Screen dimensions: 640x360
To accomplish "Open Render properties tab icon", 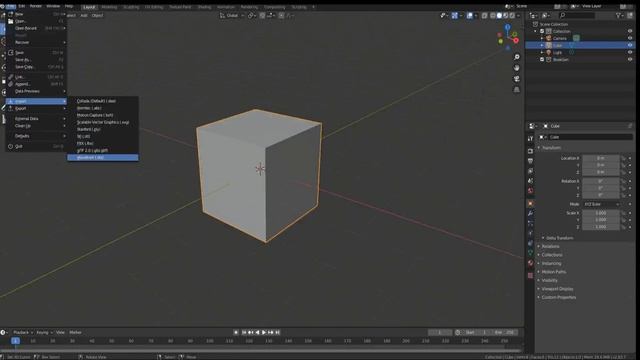I will point(530,151).
